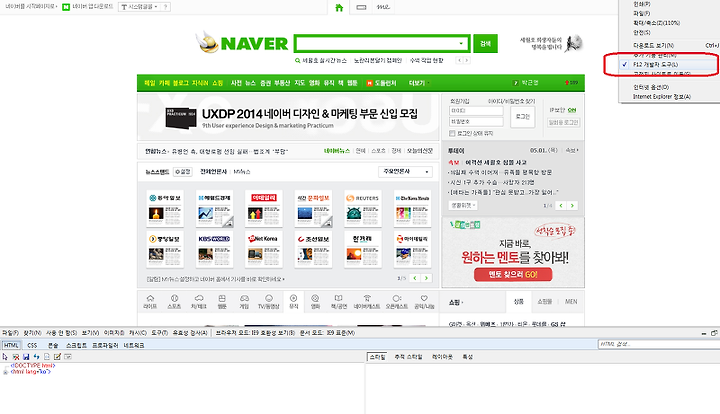720x414 pixels.
Task: Toggle F12 개발자 도구 menu item
Action: pos(669,65)
